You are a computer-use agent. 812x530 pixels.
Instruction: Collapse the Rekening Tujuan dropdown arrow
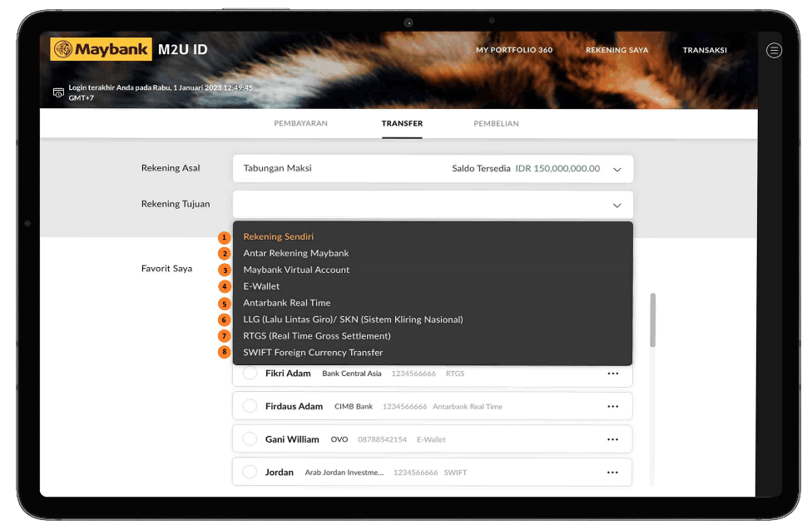click(616, 206)
